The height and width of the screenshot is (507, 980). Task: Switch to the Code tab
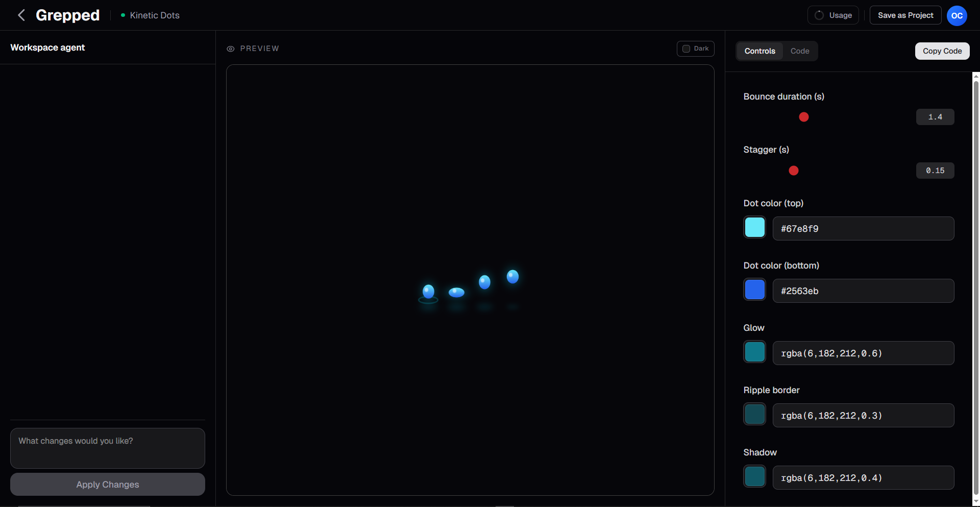click(799, 51)
